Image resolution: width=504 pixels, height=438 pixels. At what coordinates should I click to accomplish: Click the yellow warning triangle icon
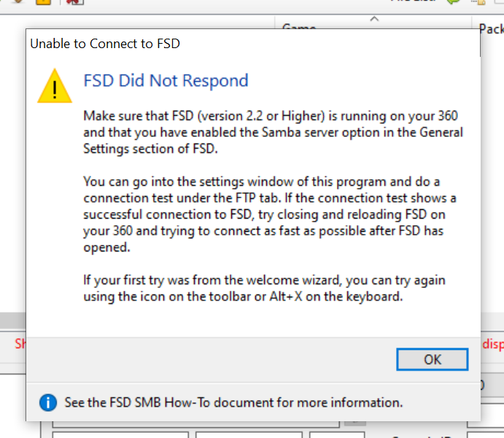[x=55, y=86]
